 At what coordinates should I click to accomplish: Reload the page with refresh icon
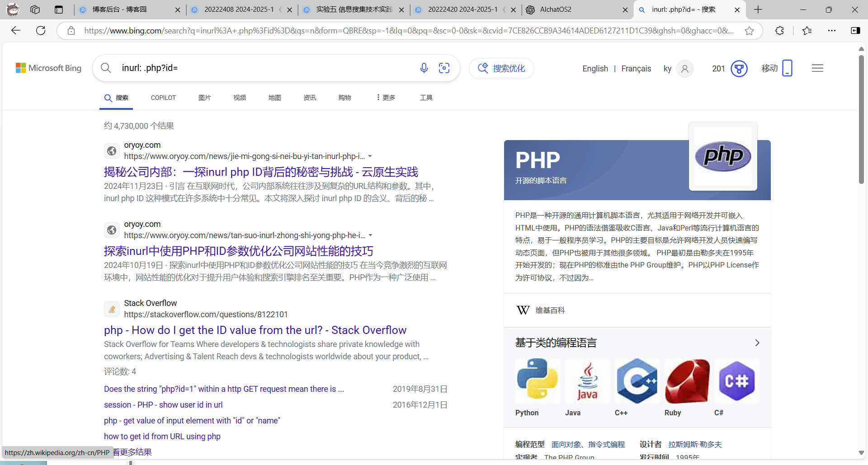(x=41, y=30)
